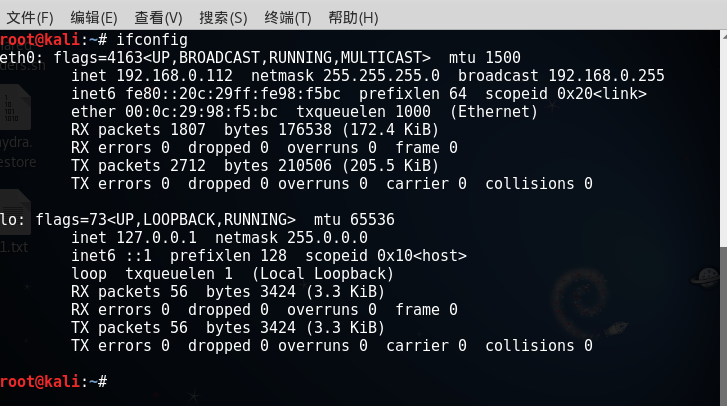Open the 帮助(H) menu
The image size is (727, 406).
[353, 18]
